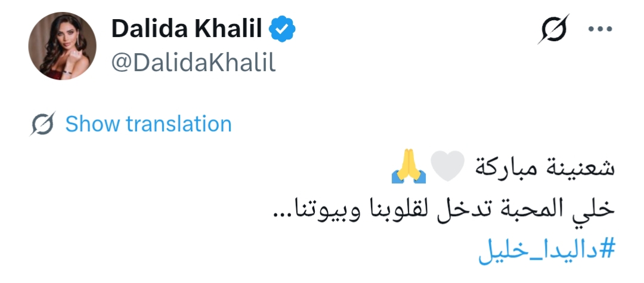
Task: Open the @DalidaKhalil handle link
Action: 194,61
